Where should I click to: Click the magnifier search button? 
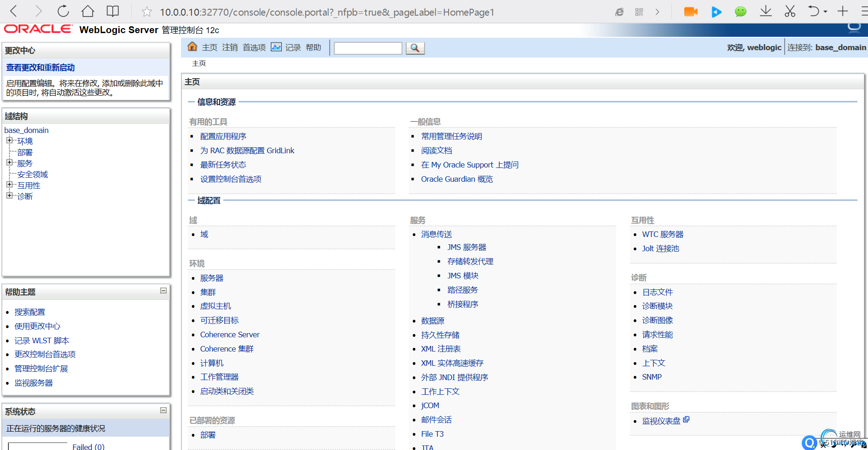point(415,48)
